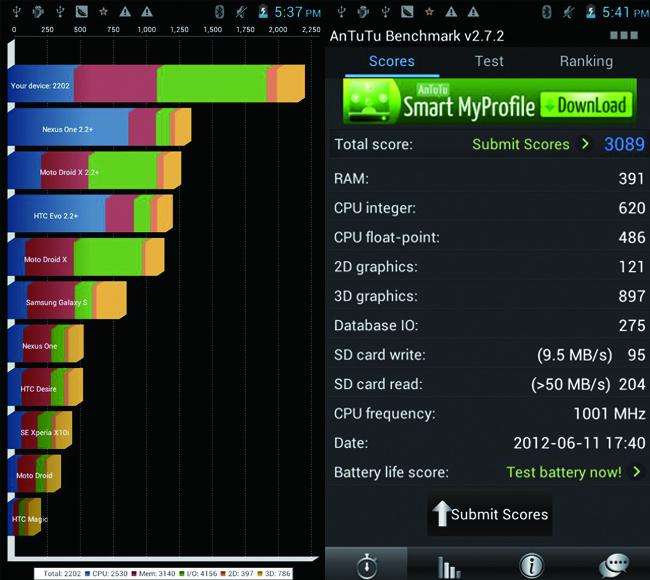
Task: Tap the Nexus One 2.2+ bar
Action: point(99,127)
